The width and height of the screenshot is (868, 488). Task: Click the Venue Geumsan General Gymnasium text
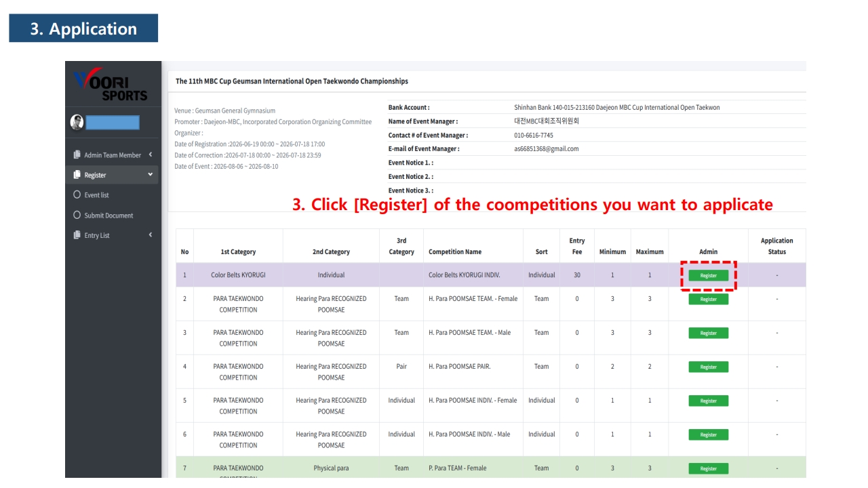[224, 110]
